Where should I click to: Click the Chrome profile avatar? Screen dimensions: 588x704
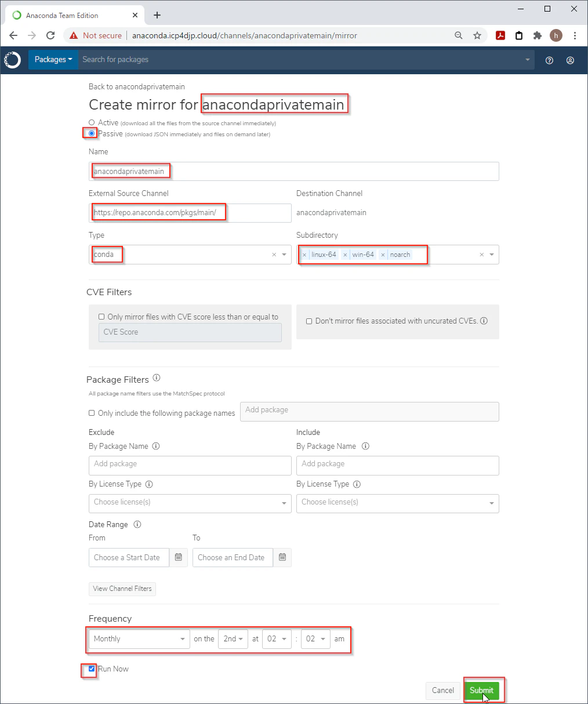pos(556,35)
